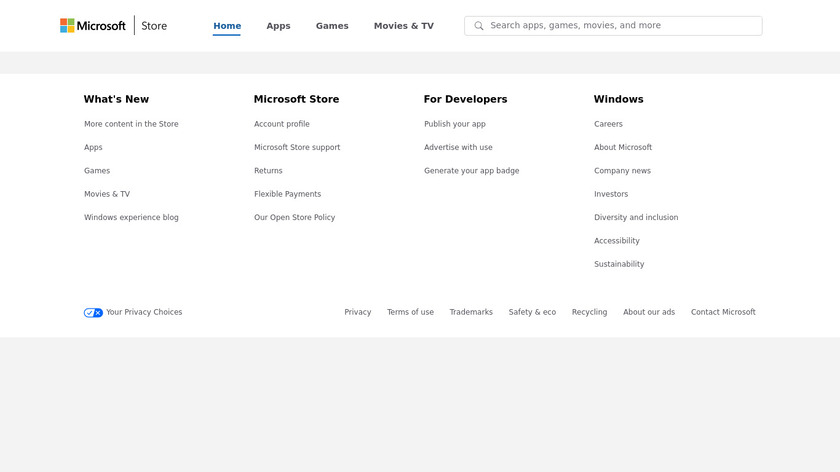Visit the Windows experience blog
The image size is (840, 472).
[131, 218]
